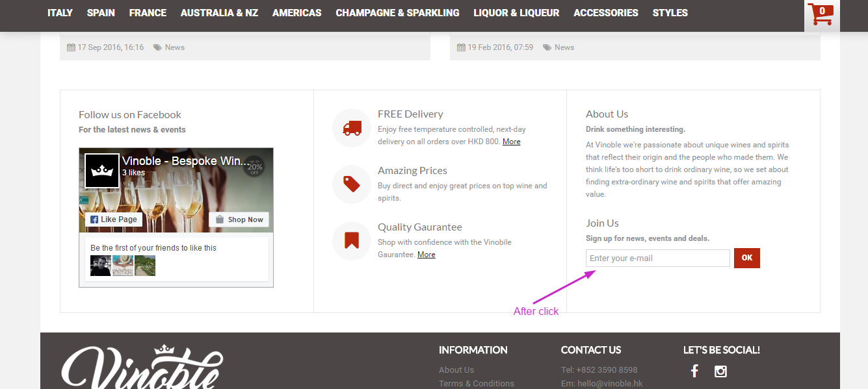The height and width of the screenshot is (389, 868).
Task: Click the LET'S BE SOCIAL! footer heading
Action: pyautogui.click(x=722, y=350)
